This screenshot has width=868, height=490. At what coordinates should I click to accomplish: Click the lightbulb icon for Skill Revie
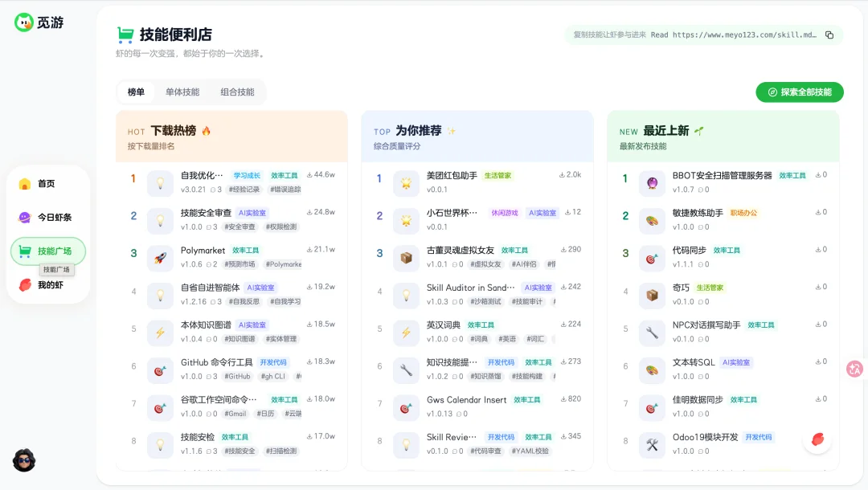point(406,445)
